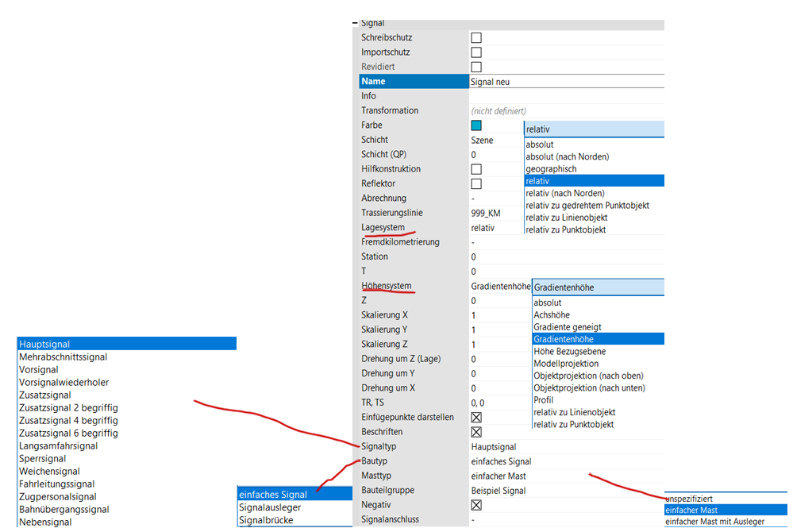Choose 'Objektprojektion (nach oben)' entry
The width and height of the screenshot is (793, 532).
tap(588, 376)
